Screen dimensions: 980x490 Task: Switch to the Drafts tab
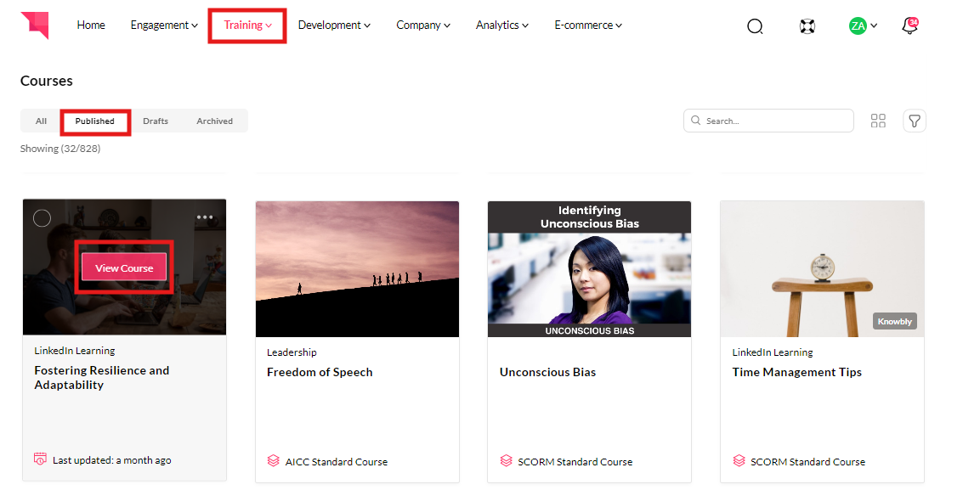155,121
